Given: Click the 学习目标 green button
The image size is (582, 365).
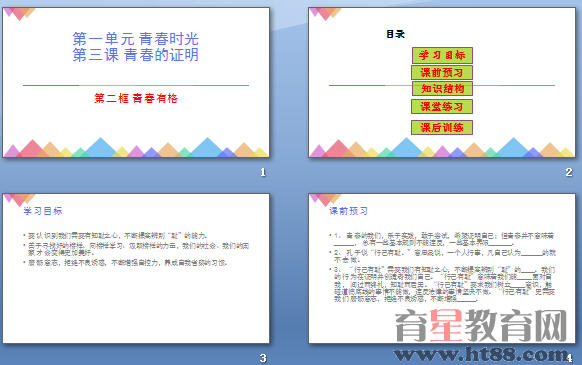Looking at the screenshot, I should [x=442, y=55].
